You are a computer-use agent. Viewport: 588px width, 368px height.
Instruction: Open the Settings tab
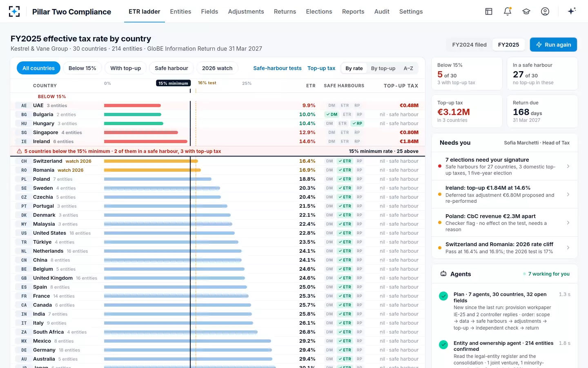[411, 11]
